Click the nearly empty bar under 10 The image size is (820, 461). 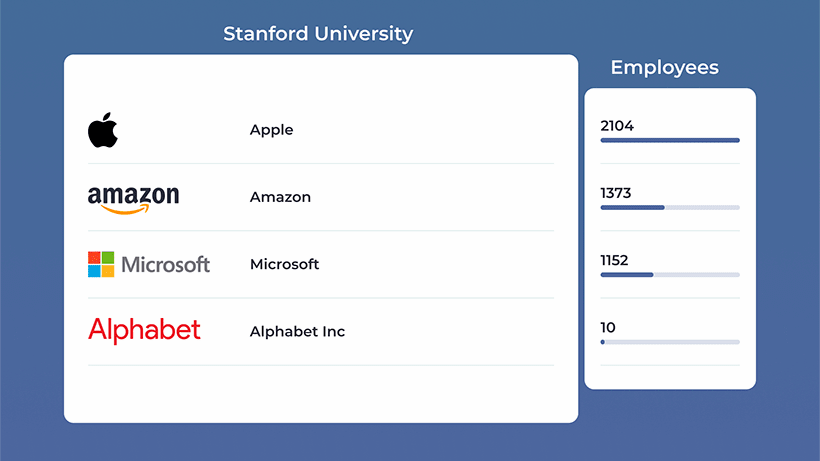(x=670, y=342)
